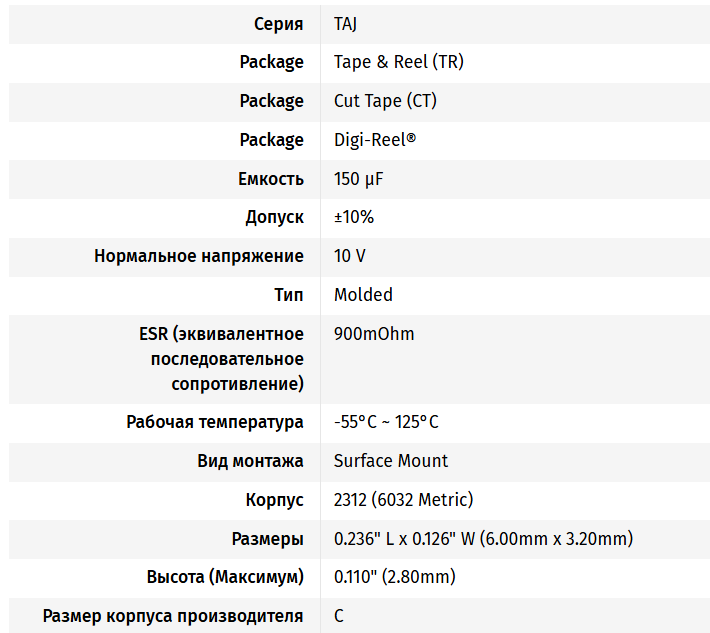The width and height of the screenshot is (710, 633).
Task: Click the "Molded" type value
Action: point(363,295)
